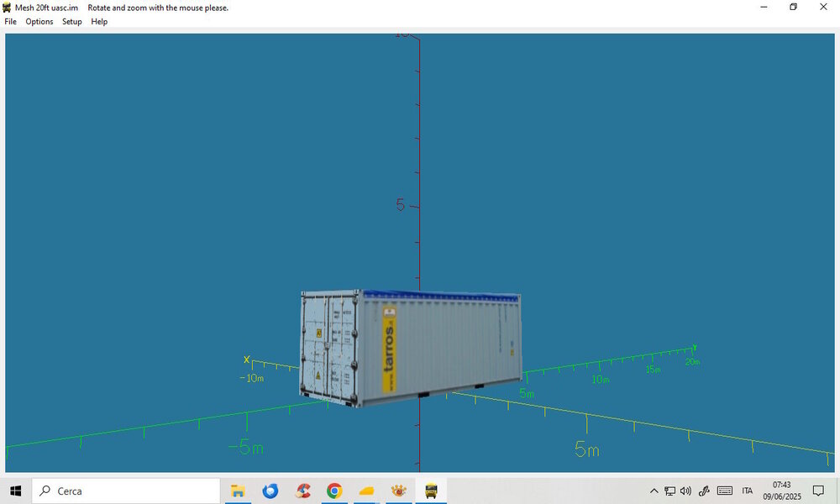
Task: Open the touch keyboard tray icon
Action: pyautogui.click(x=724, y=491)
